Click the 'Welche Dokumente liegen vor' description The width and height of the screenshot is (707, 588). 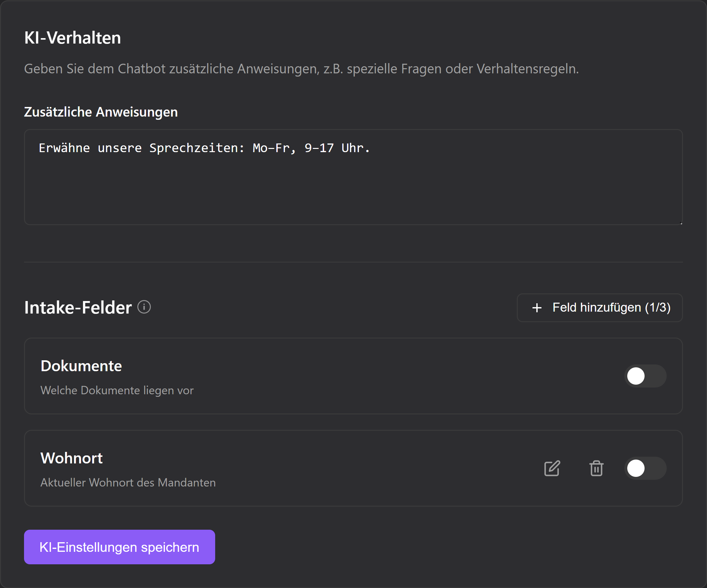click(x=117, y=390)
